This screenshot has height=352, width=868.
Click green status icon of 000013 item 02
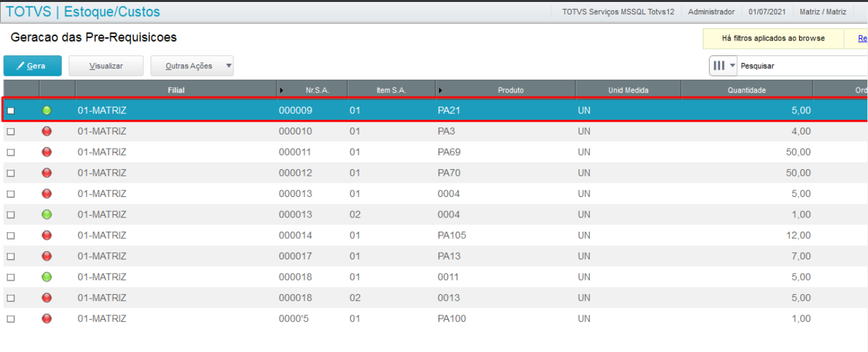pyautogui.click(x=46, y=214)
